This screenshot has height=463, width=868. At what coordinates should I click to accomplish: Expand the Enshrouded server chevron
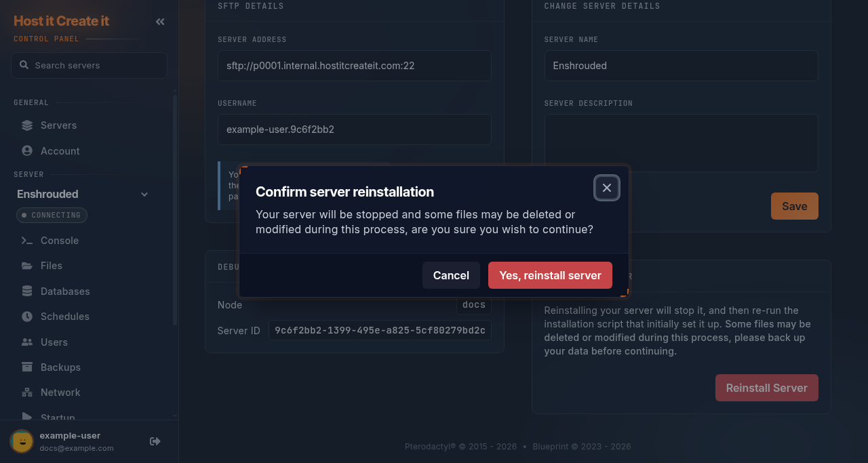click(144, 195)
